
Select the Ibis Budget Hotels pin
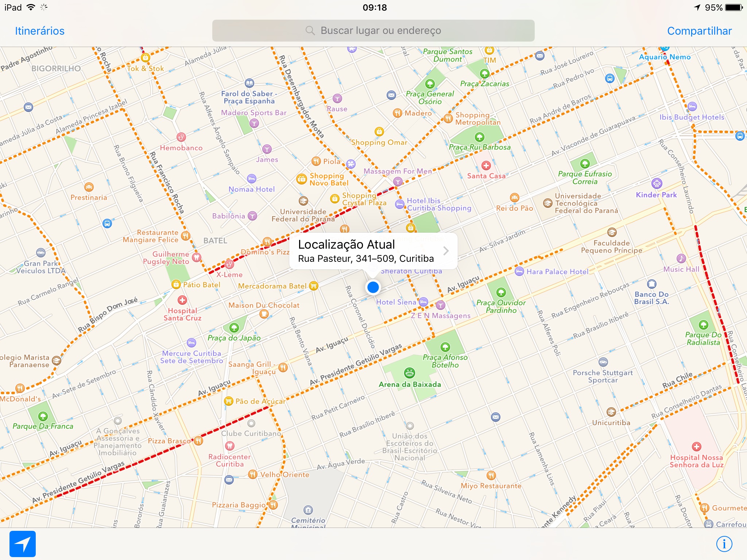(x=692, y=106)
